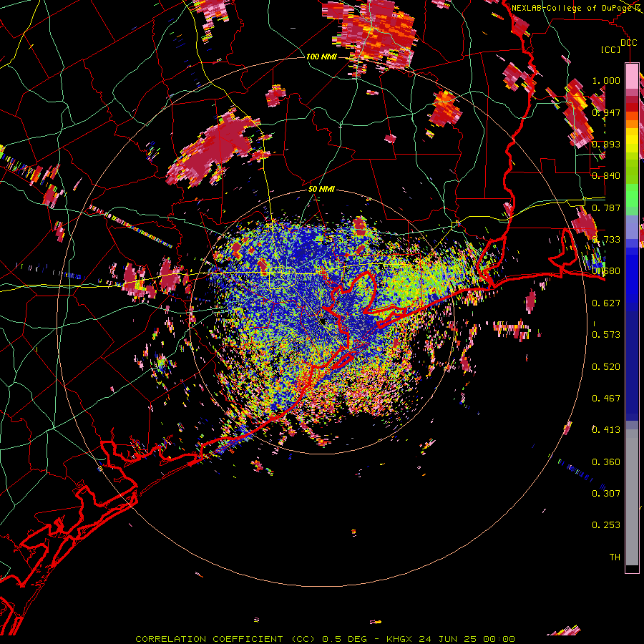Click the 24 JUN 25 date in the caption
This screenshot has width=644, height=644.
click(x=448, y=639)
